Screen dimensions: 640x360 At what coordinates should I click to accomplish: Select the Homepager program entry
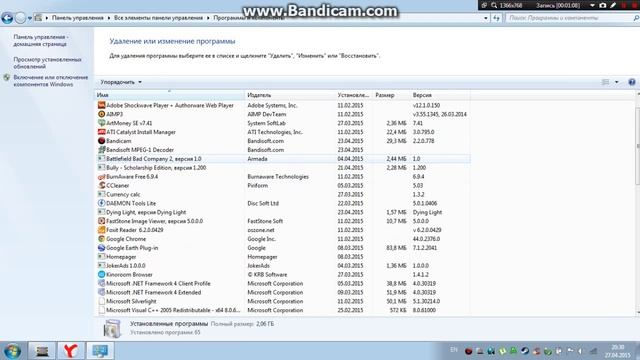(283, 257)
